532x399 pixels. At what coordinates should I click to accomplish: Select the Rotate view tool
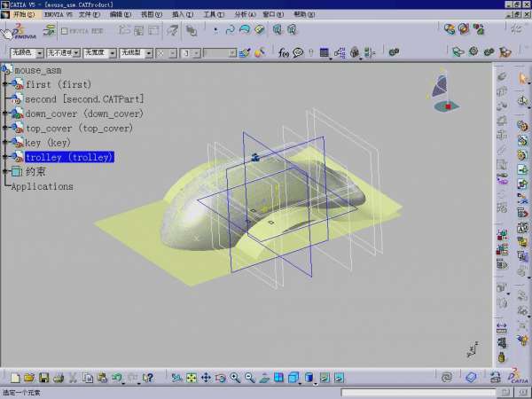[x=221, y=378]
